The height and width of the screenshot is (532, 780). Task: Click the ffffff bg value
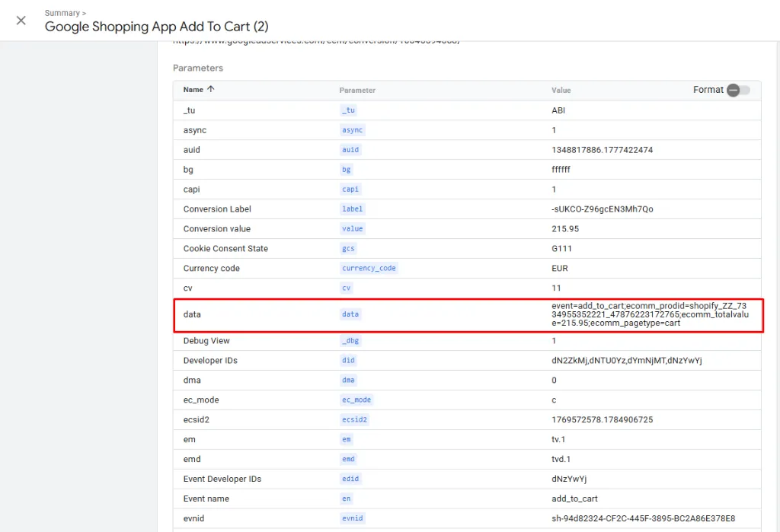coord(561,170)
